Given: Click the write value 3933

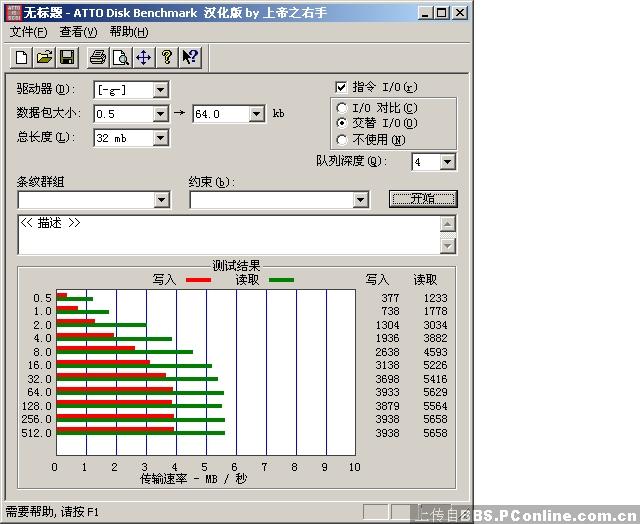Looking at the screenshot, I should click(x=387, y=392).
